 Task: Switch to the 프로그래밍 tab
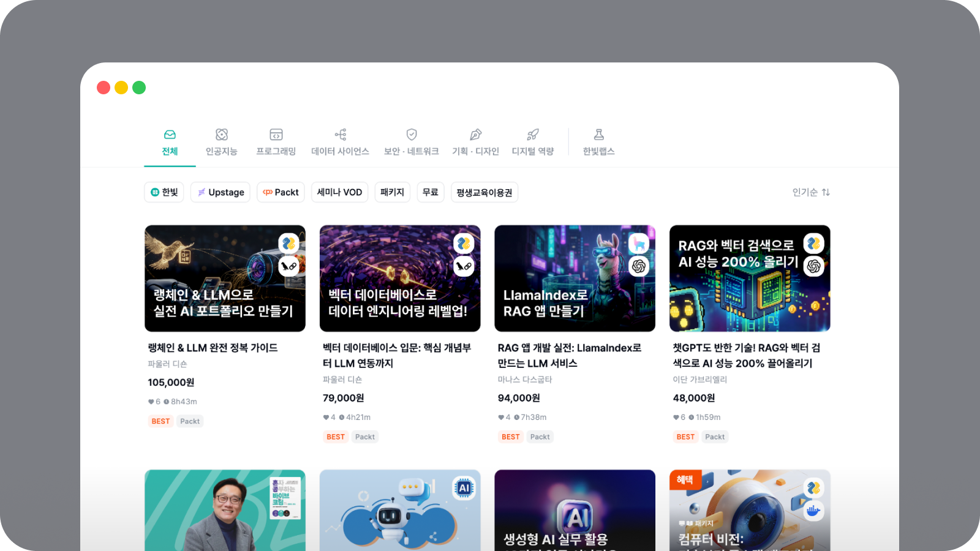pos(276,143)
